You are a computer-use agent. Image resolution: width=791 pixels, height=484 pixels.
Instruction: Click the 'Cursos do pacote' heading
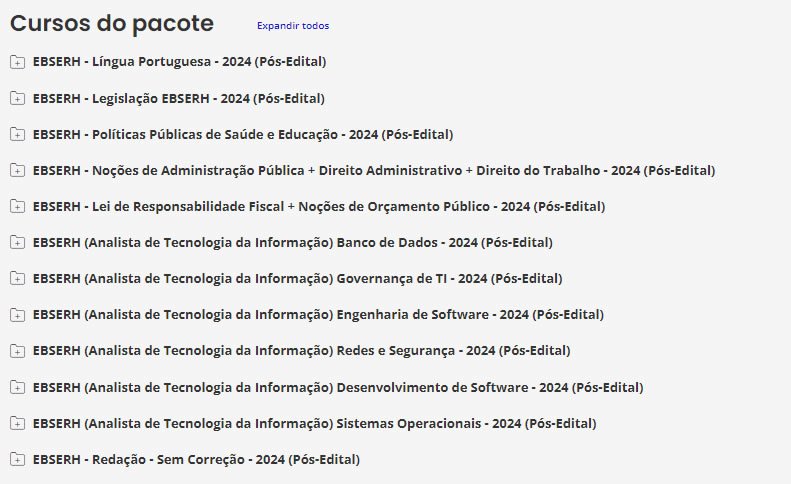point(112,23)
